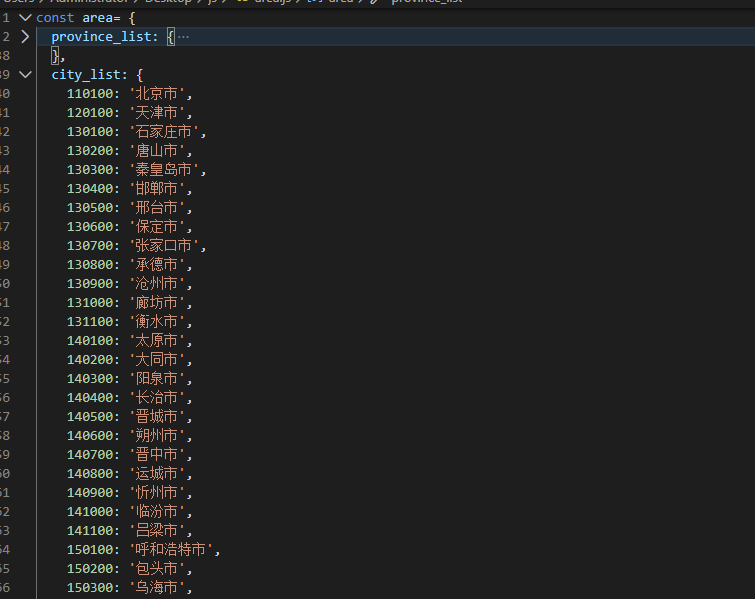Click the key 140500
The image size is (755, 599).
tap(90, 417)
